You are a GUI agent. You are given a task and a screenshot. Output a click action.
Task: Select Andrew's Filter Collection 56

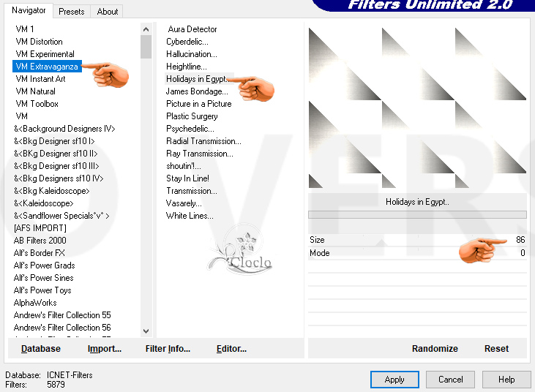pos(62,328)
